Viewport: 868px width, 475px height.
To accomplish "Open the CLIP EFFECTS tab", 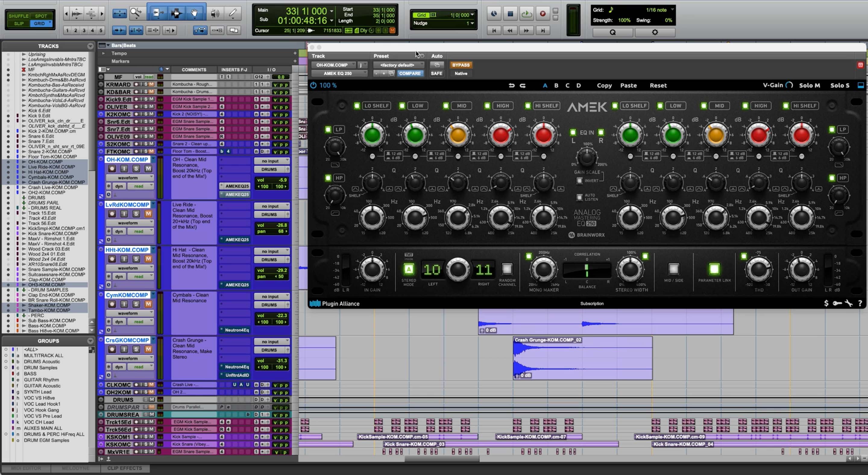I will 125,468.
